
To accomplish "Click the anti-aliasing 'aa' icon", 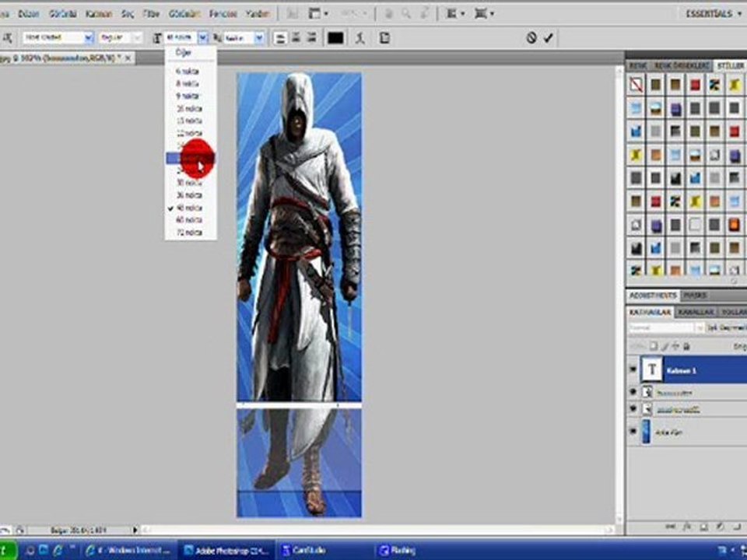I will [217, 37].
